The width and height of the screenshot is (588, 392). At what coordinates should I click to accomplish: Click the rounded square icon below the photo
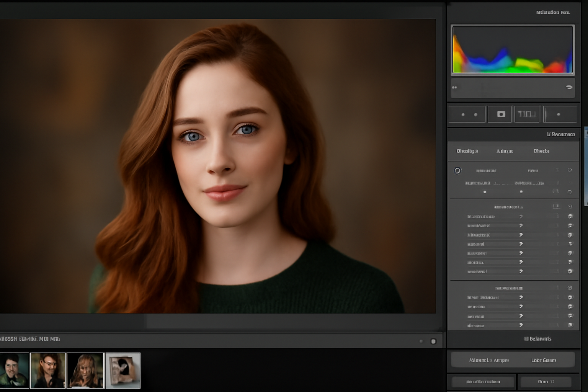pyautogui.click(x=433, y=341)
